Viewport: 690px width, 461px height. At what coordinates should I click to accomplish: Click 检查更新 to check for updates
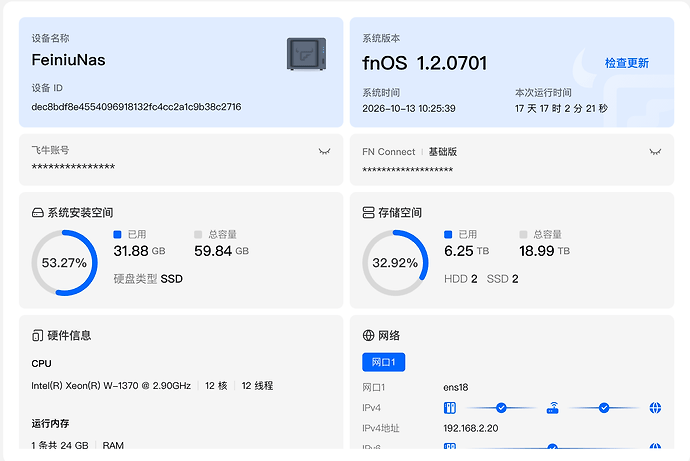(x=627, y=63)
